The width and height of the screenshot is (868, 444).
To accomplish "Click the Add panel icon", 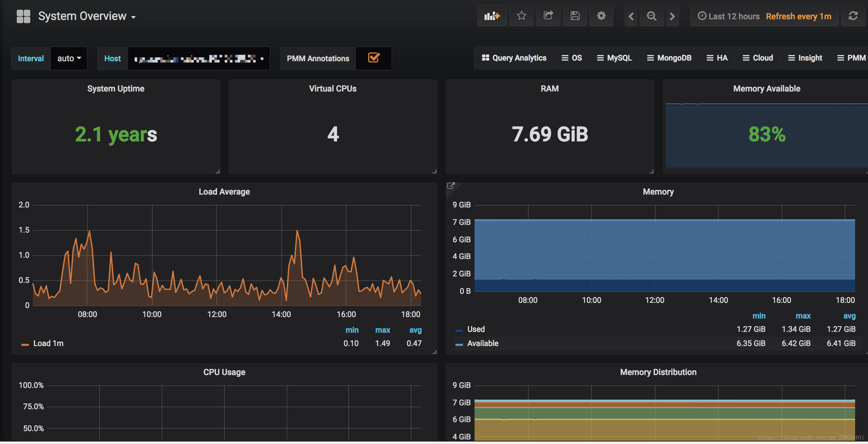I will point(492,16).
